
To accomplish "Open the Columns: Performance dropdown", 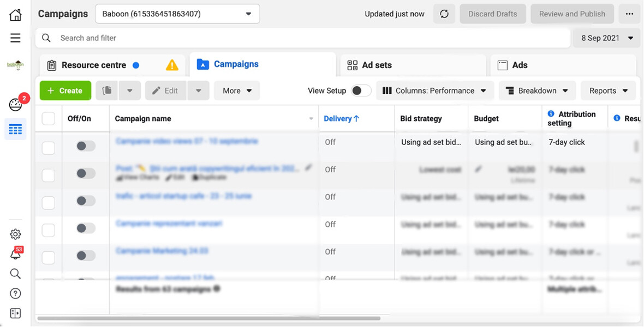I will (x=435, y=90).
